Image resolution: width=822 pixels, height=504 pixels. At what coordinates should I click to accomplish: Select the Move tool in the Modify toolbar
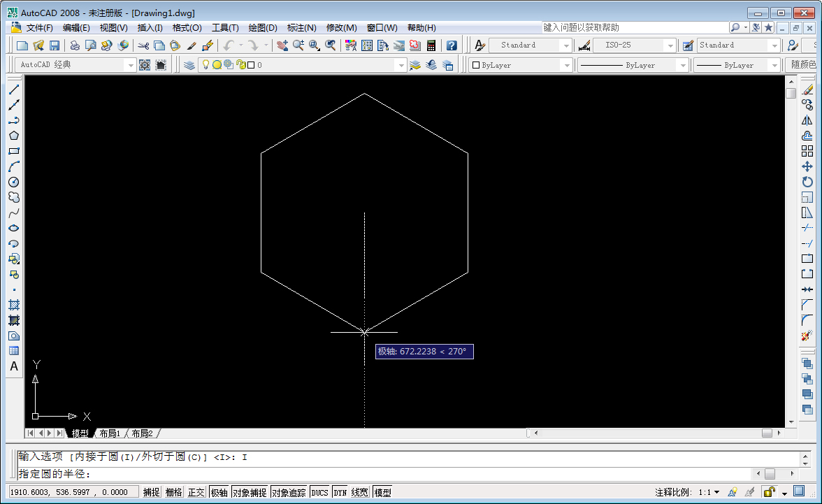coord(807,166)
